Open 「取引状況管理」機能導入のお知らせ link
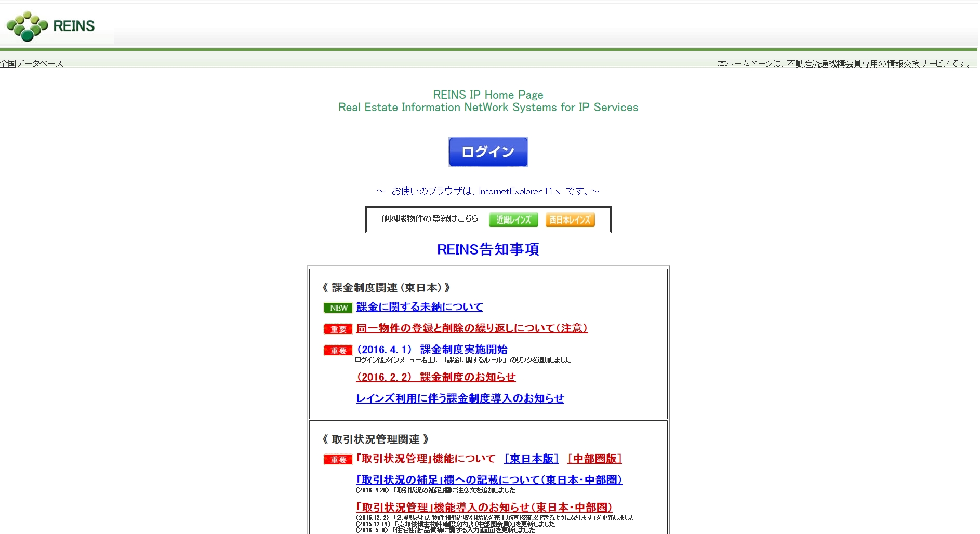Viewport: 980px width, 534px height. (484, 508)
